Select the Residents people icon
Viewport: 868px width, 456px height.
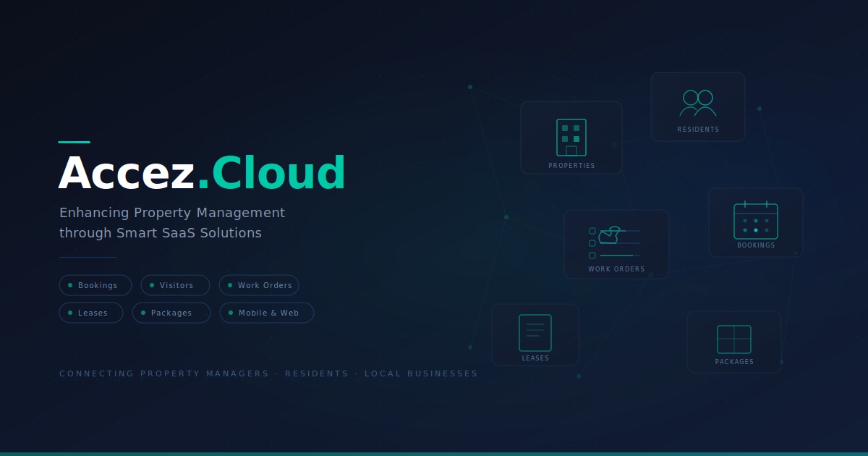697,104
